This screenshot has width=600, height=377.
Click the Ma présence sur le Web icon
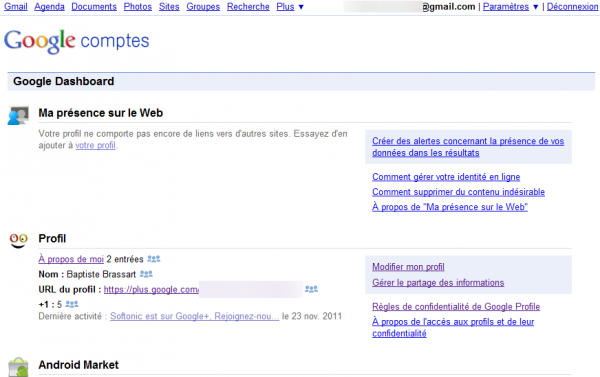point(18,116)
